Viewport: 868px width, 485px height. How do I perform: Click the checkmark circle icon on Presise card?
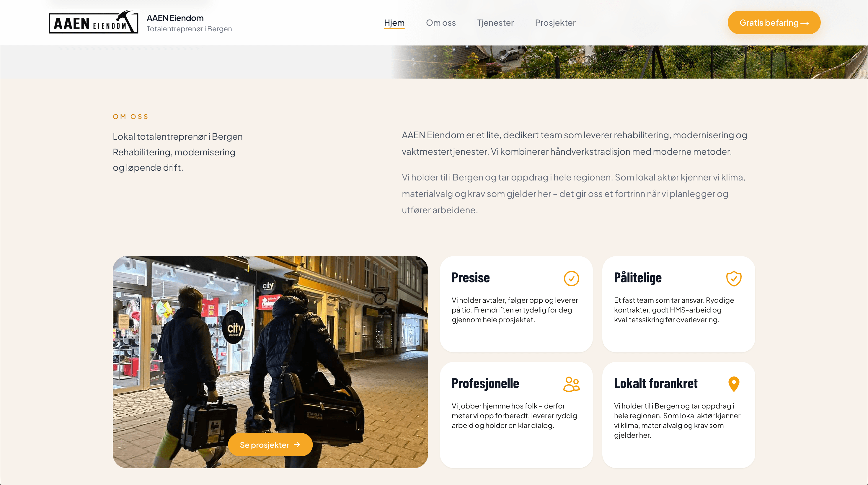click(x=572, y=279)
